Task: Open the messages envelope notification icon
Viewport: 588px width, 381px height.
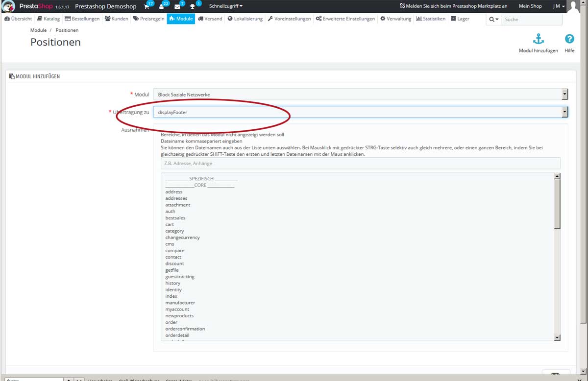Action: pyautogui.click(x=177, y=6)
